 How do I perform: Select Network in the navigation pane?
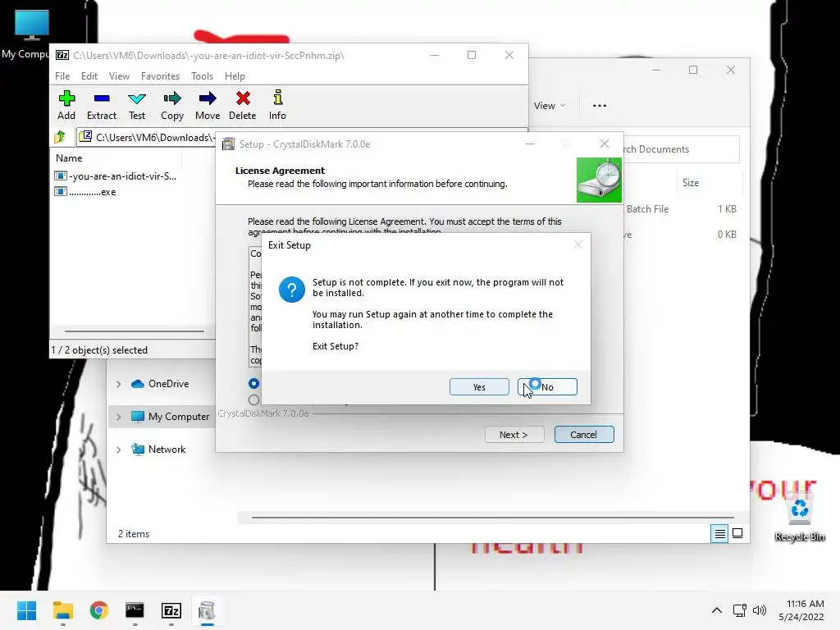pyautogui.click(x=167, y=449)
